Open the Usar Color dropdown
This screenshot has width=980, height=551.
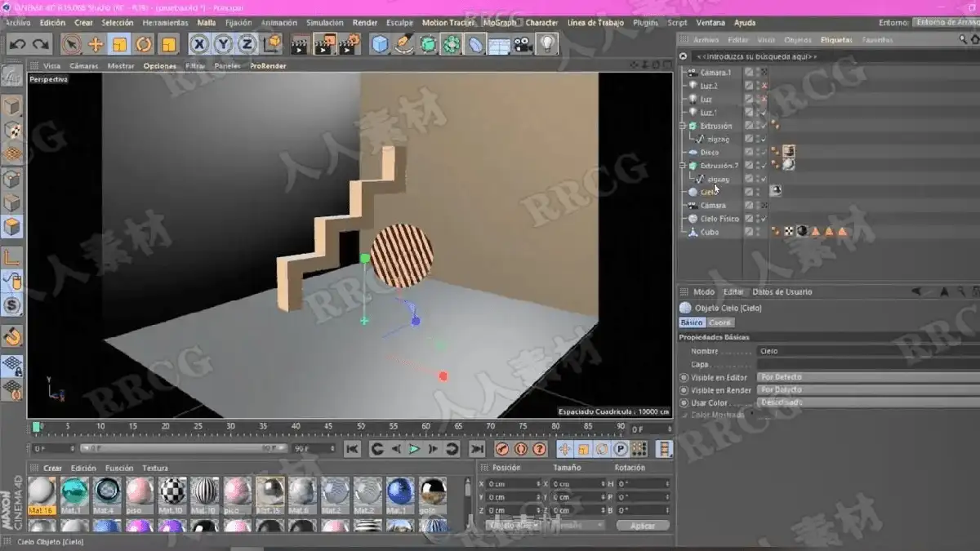868,402
